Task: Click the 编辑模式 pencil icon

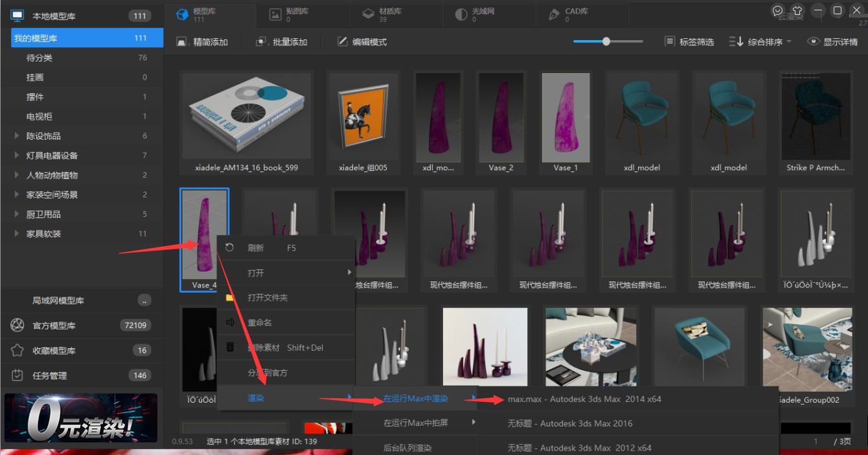Action: point(343,41)
